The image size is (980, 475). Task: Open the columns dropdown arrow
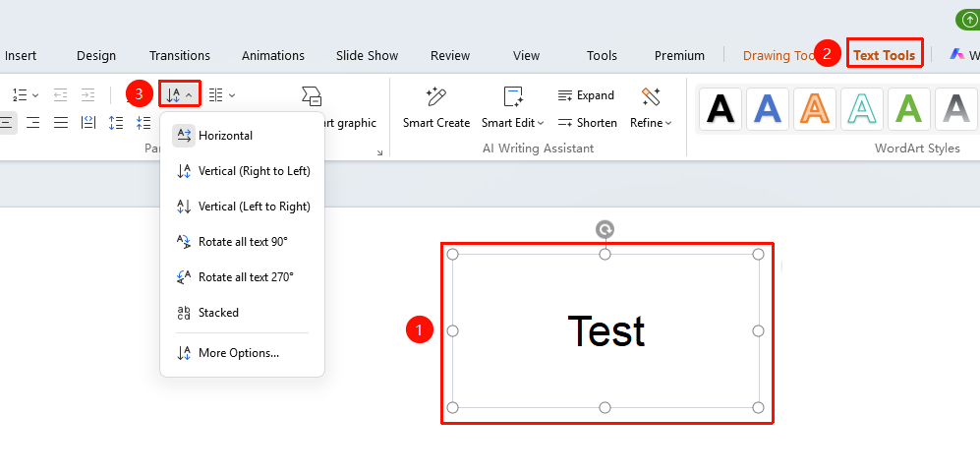pos(232,95)
